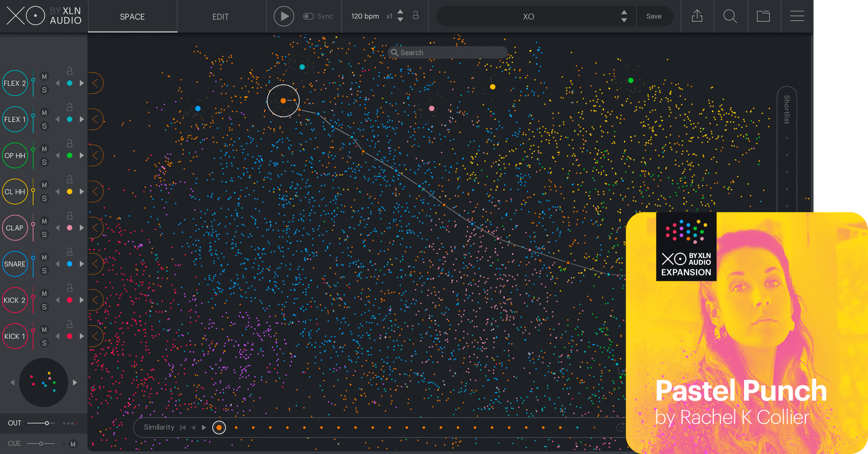Click the circled orange sample in space
Image resolution: width=868 pixels, height=454 pixels.
[x=283, y=101]
